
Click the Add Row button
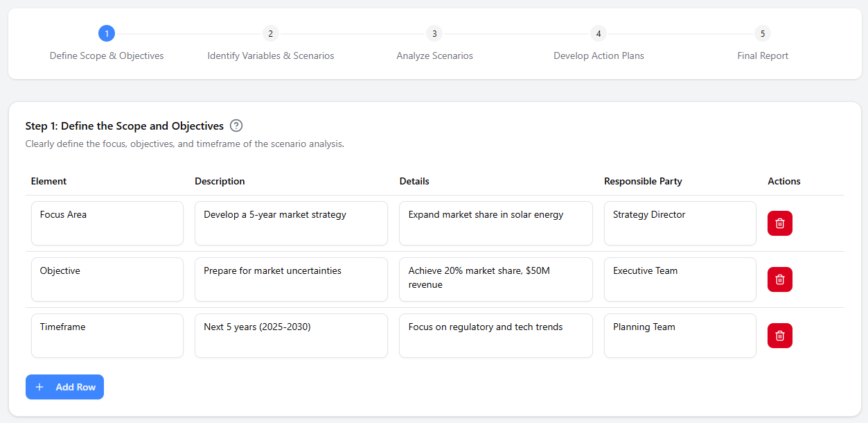(64, 387)
